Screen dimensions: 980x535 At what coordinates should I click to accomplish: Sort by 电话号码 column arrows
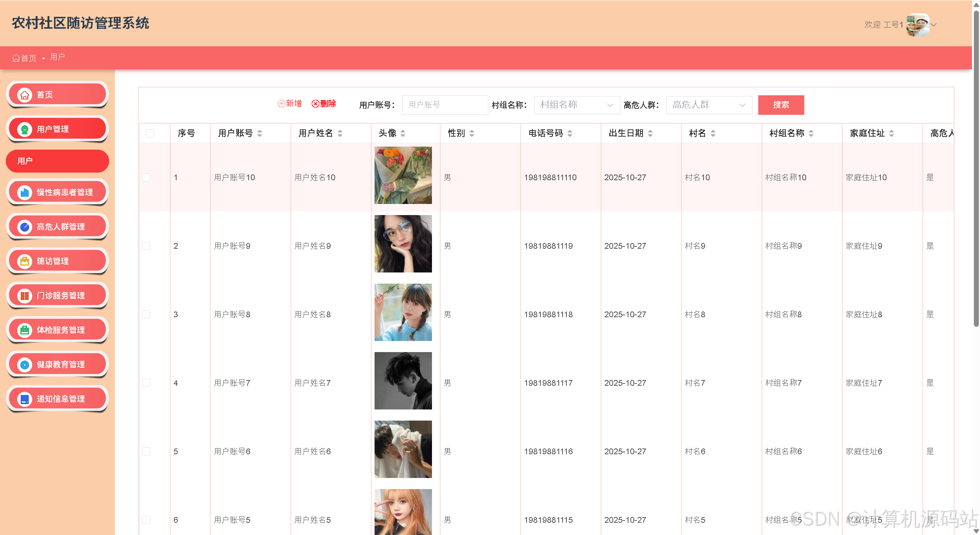pos(570,133)
